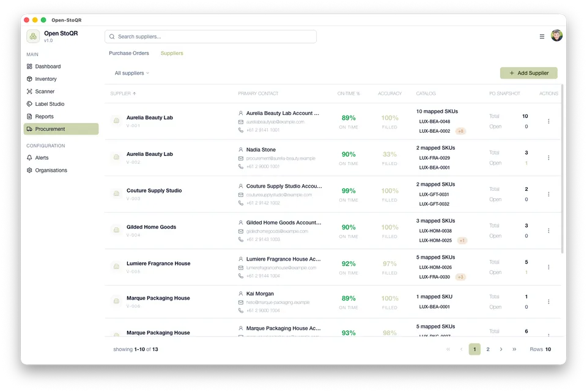Click the PO Snapshot column header
587x392 pixels.
(x=504, y=94)
